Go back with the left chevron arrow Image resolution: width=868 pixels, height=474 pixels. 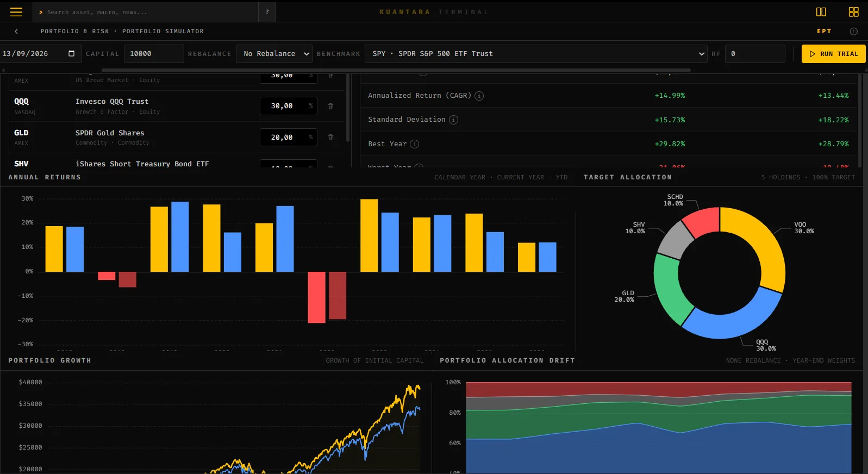click(x=16, y=32)
